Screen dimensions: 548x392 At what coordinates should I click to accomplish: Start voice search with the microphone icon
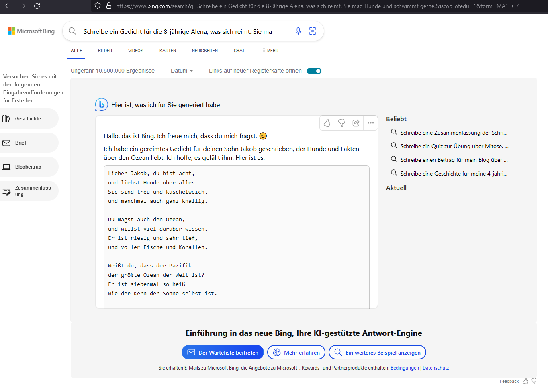pos(298,31)
